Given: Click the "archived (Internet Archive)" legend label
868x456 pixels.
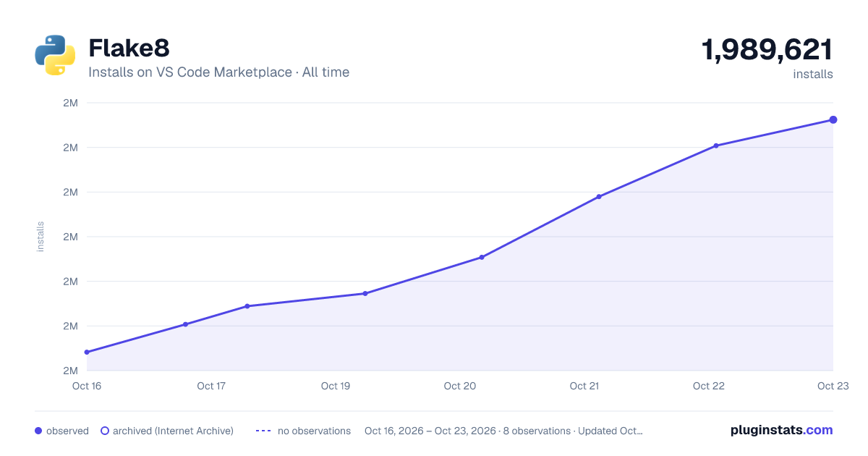Looking at the screenshot, I should (x=173, y=431).
